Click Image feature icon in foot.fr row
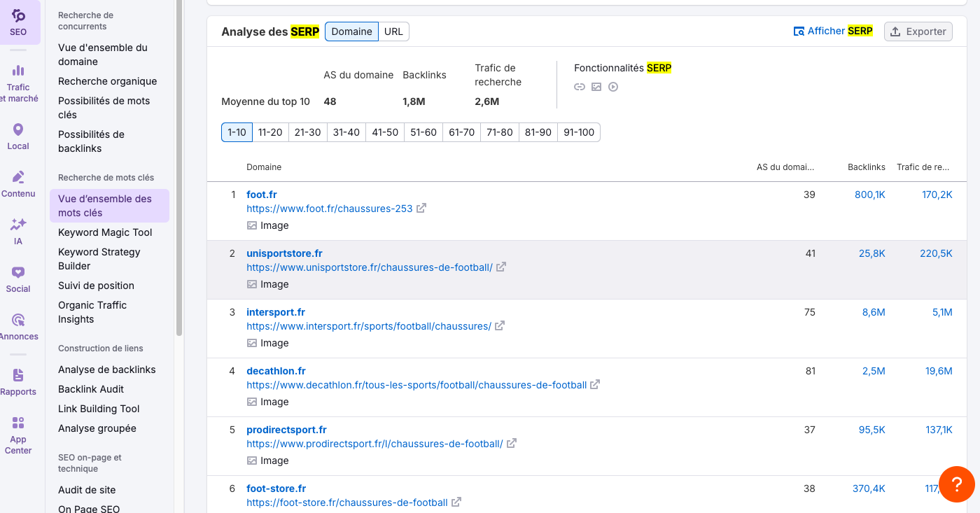This screenshot has width=980, height=513. tap(252, 225)
